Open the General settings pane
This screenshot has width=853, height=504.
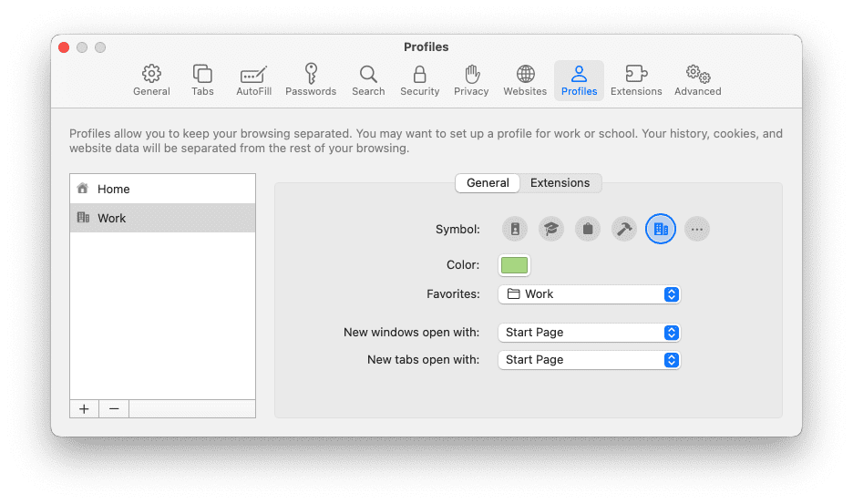click(x=151, y=80)
